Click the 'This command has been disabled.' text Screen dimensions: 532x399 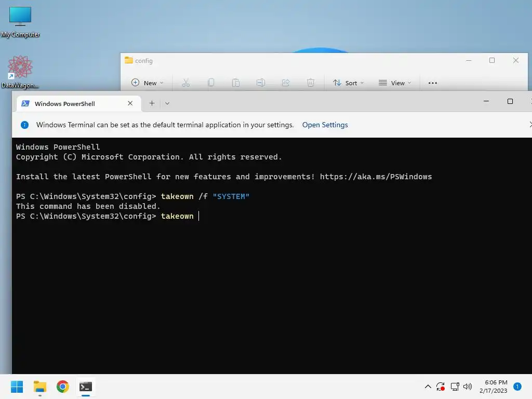88,206
